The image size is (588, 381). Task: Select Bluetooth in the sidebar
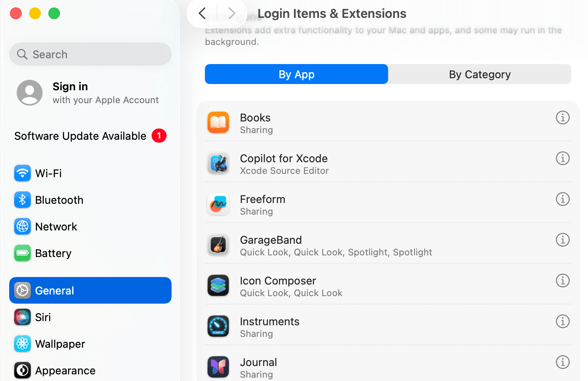point(59,200)
